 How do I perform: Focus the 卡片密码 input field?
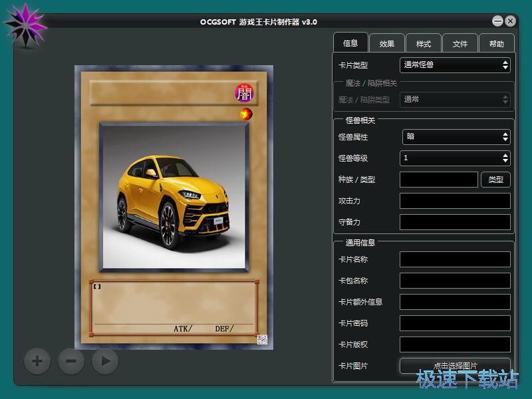455,323
